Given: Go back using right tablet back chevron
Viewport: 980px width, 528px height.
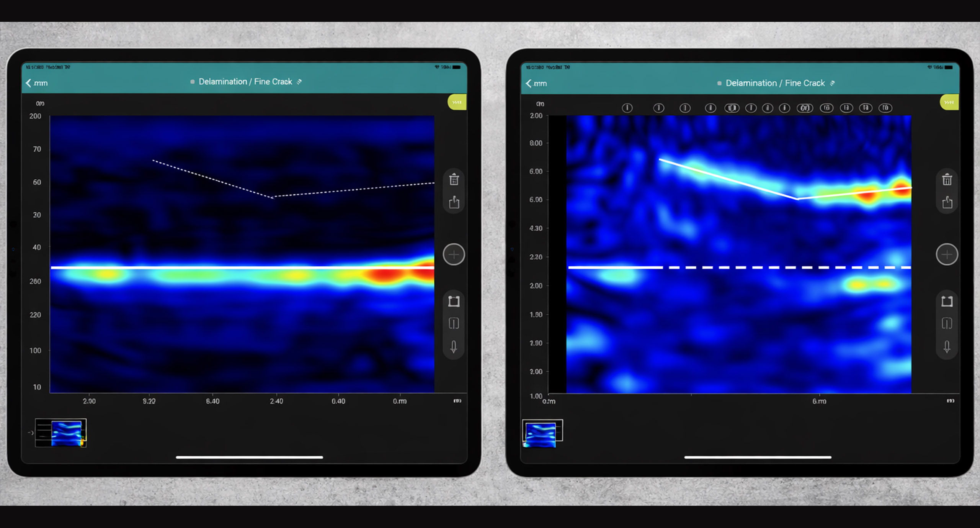Looking at the screenshot, I should (529, 83).
